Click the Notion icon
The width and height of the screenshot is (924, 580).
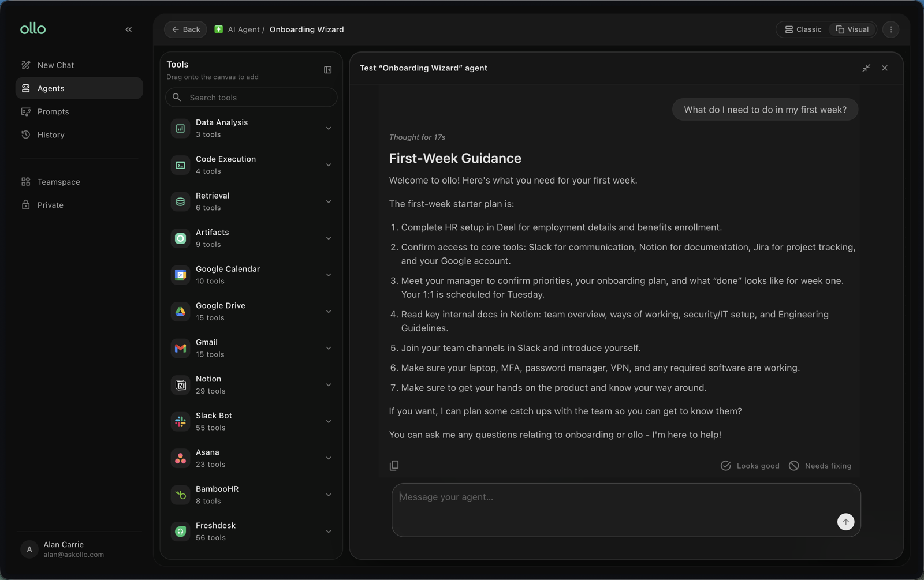click(180, 385)
